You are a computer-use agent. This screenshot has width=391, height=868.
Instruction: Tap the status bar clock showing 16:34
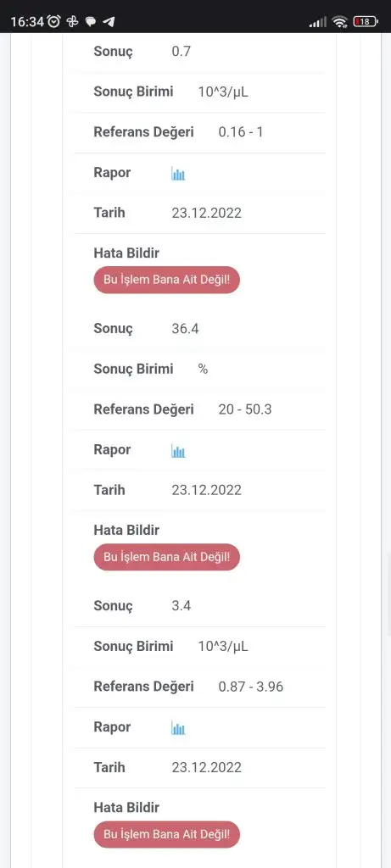click(27, 22)
